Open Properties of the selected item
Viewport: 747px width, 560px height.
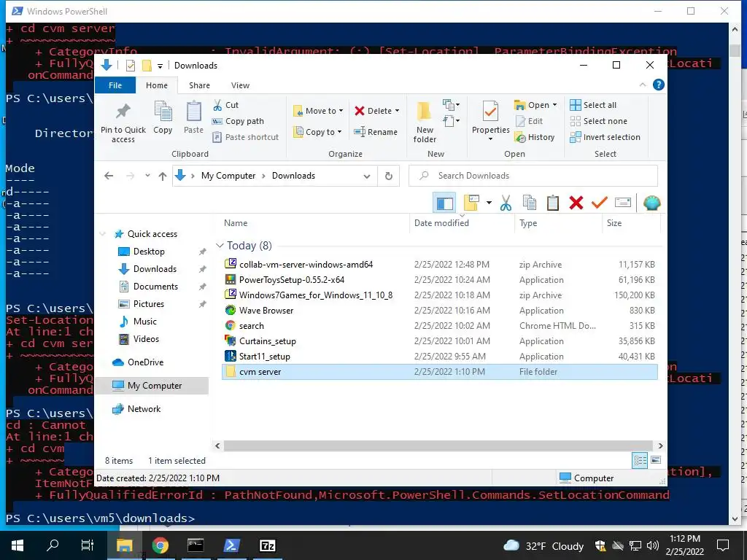pyautogui.click(x=490, y=121)
